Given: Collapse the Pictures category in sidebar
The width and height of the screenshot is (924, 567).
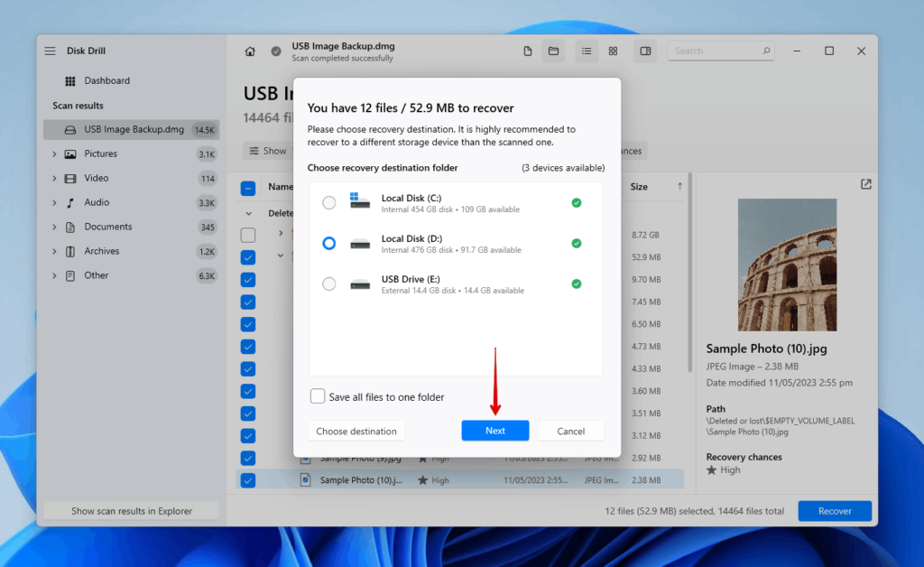Looking at the screenshot, I should pos(54,153).
